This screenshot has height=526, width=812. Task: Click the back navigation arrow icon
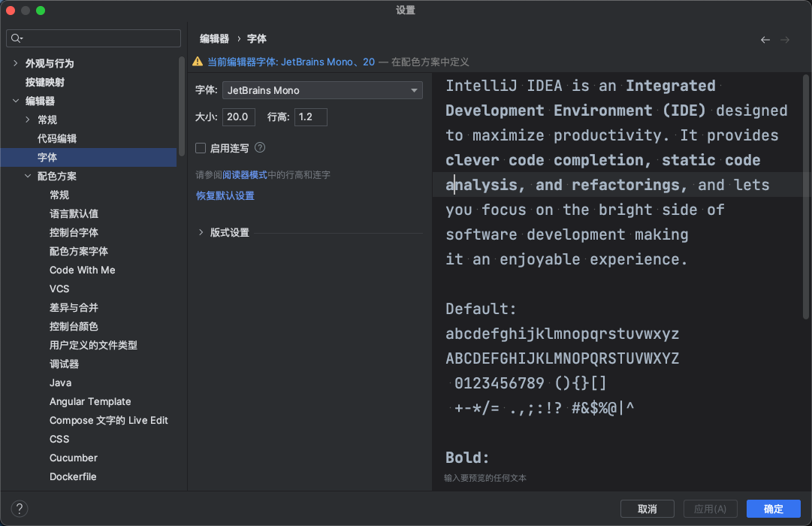[765, 39]
